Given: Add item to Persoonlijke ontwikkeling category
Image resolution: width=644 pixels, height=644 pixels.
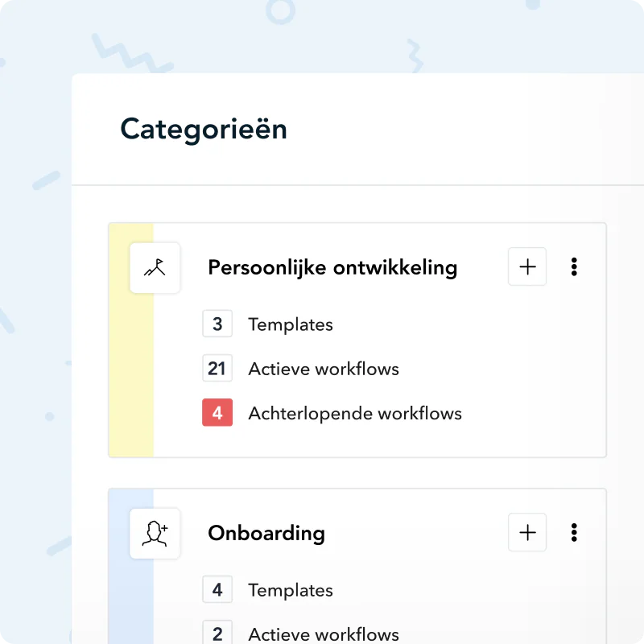Looking at the screenshot, I should point(527,266).
